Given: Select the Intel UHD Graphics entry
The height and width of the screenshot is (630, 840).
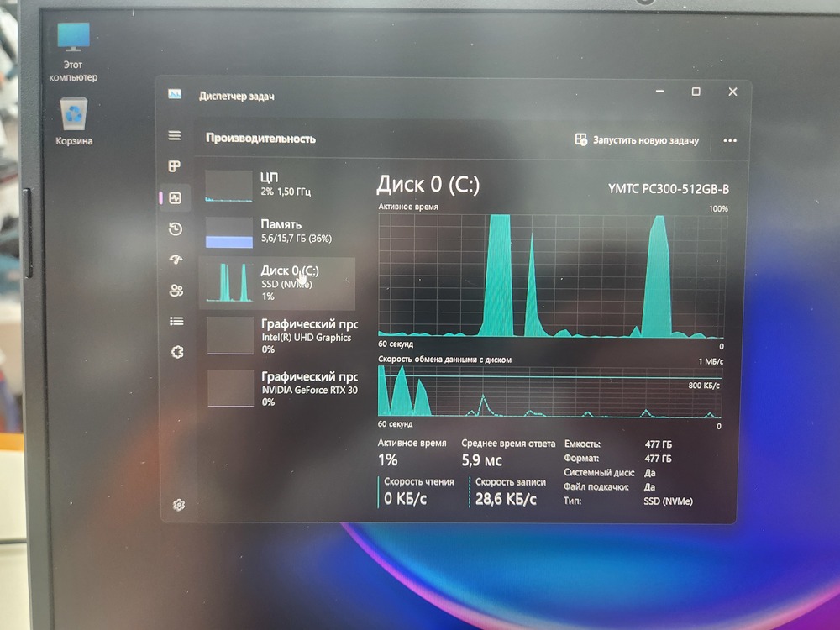Looking at the screenshot, I should [x=277, y=335].
